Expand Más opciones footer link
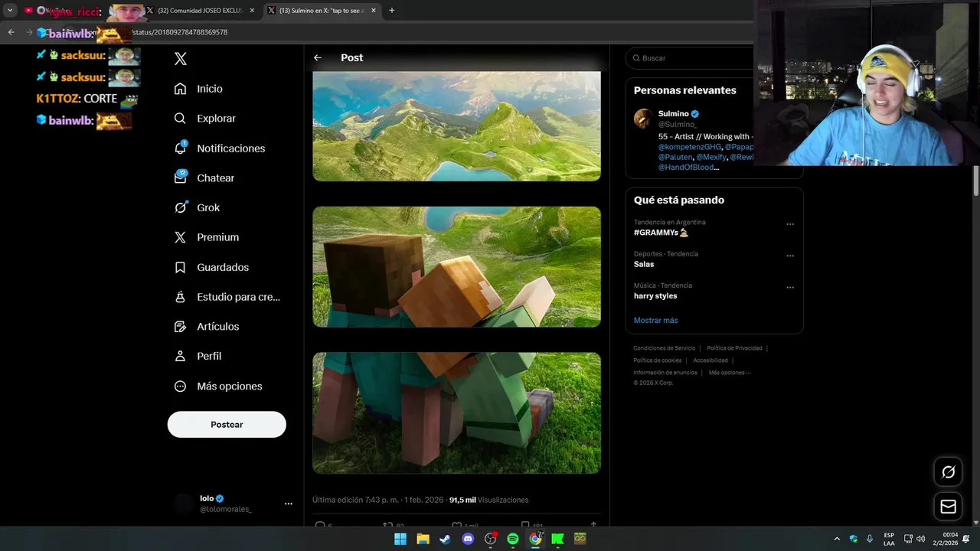Viewport: 980px width, 551px height. (730, 373)
